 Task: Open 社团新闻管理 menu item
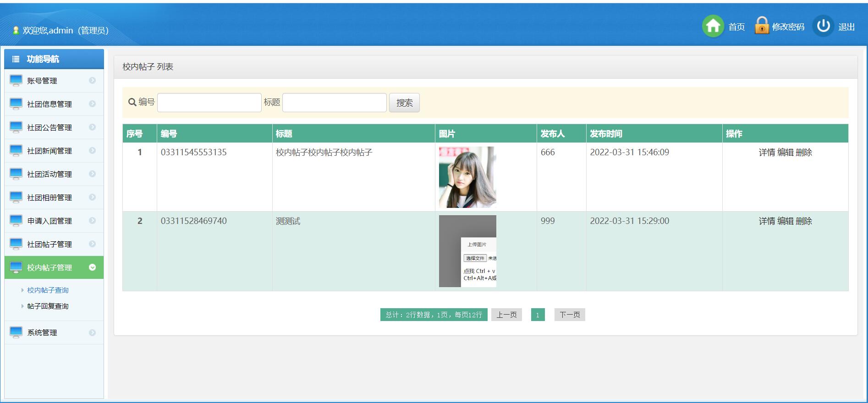pos(54,151)
